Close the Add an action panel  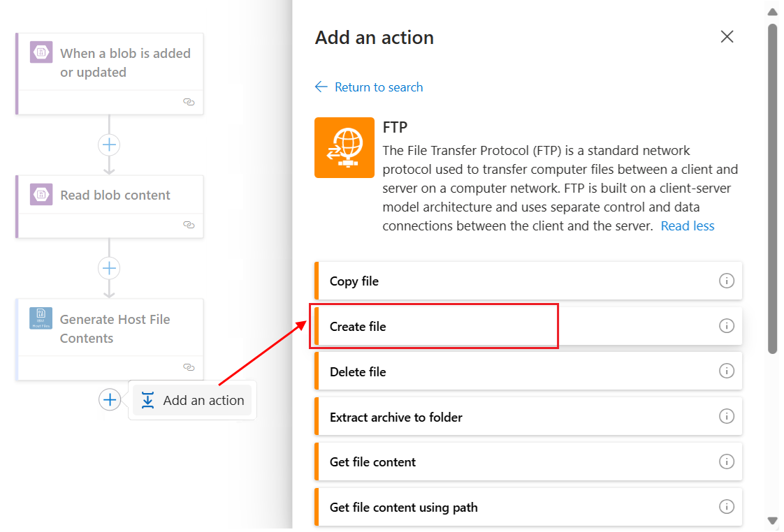tap(727, 37)
